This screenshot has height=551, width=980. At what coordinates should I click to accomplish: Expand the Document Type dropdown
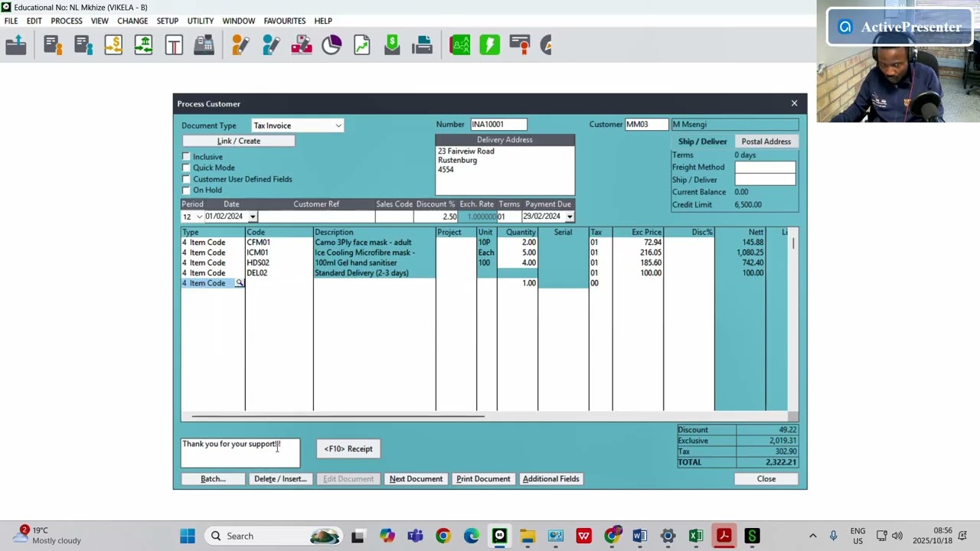coord(338,126)
